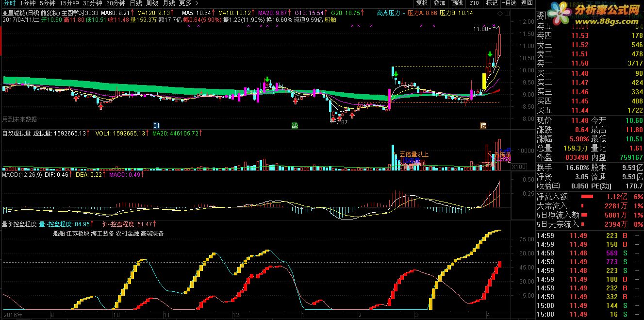Switch to the 周线 weekly chart tab
The image size is (644, 320).
pyautogui.click(x=152, y=3)
